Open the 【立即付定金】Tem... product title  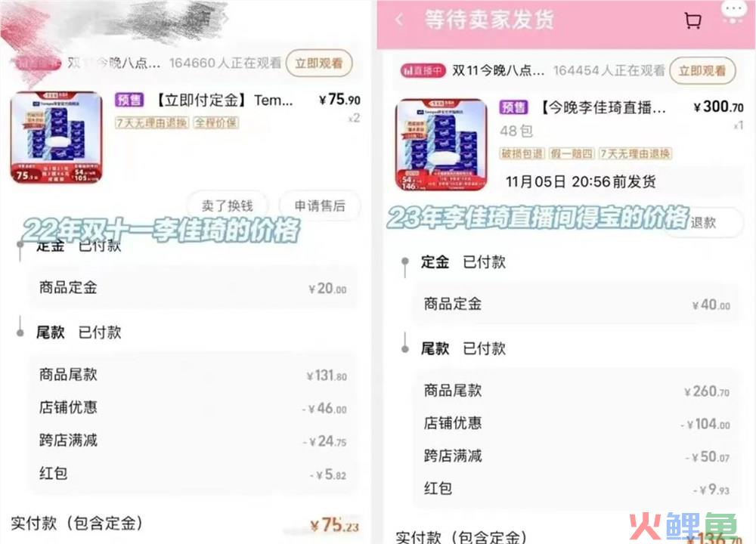[223, 100]
